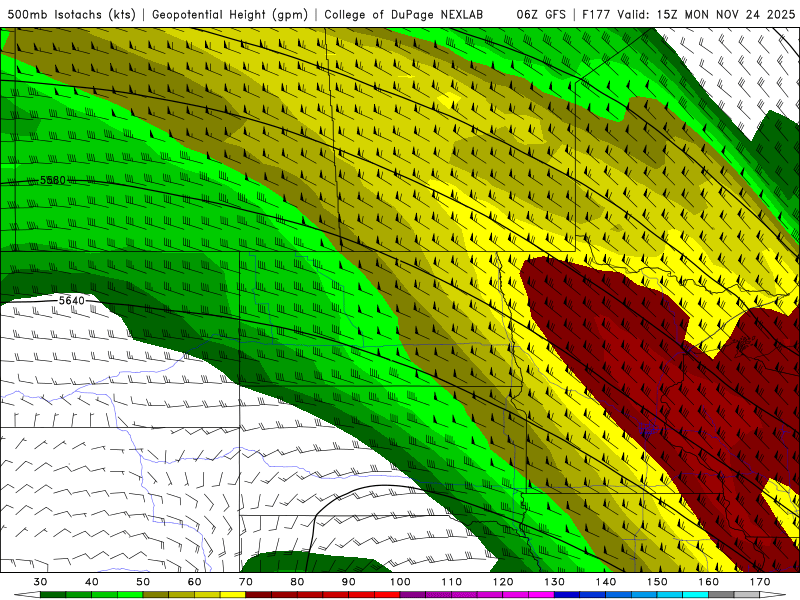Click the 160 value on the color scale
The height and width of the screenshot is (600, 800).
(x=708, y=582)
